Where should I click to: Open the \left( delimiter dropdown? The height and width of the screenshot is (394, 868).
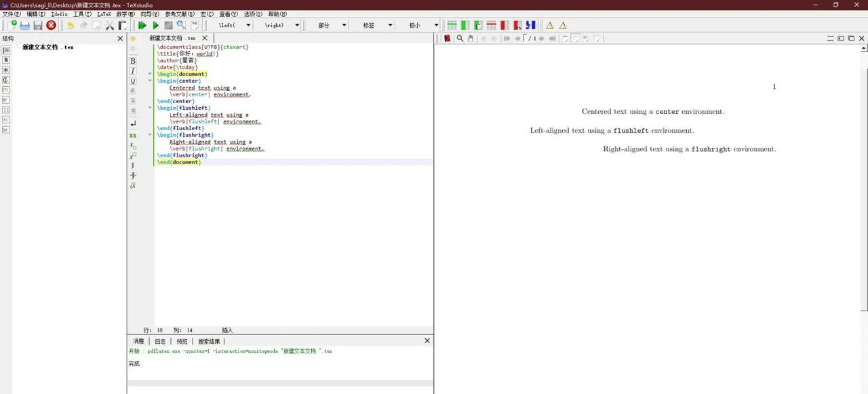point(248,25)
